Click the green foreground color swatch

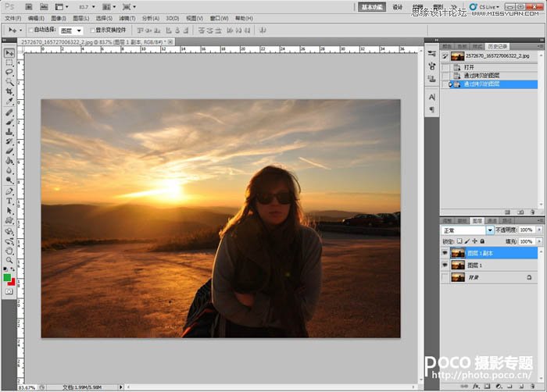pos(8,277)
